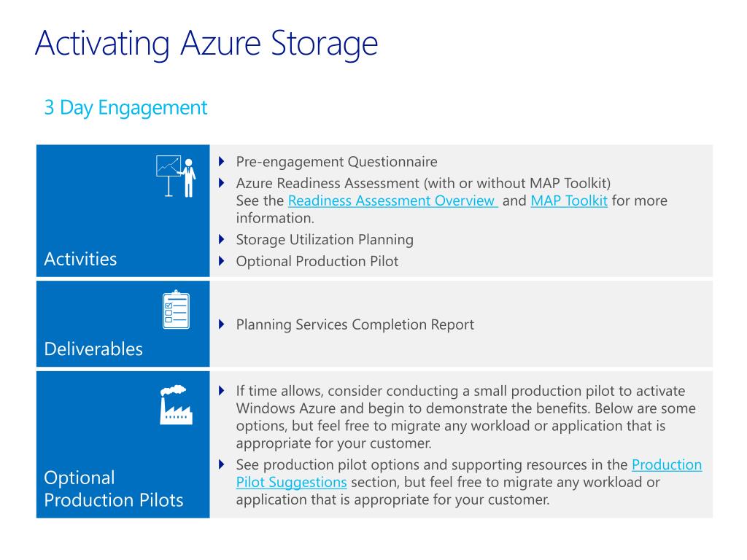Click the arrow beside Storage Utilization Planning
The width and height of the screenshot is (747, 560).
pos(222,239)
